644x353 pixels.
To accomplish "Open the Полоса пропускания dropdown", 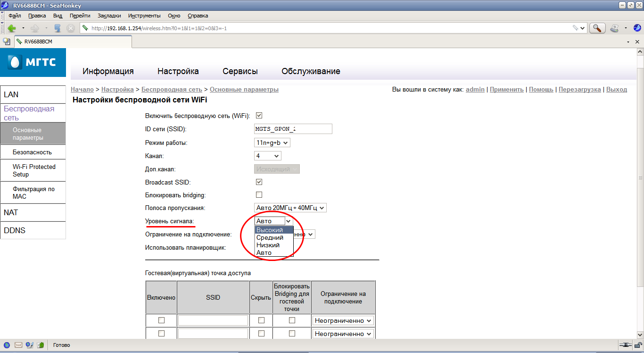I will 290,208.
